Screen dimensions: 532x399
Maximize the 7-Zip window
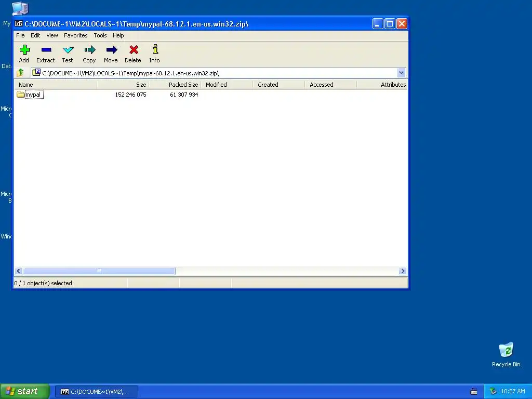click(x=390, y=24)
